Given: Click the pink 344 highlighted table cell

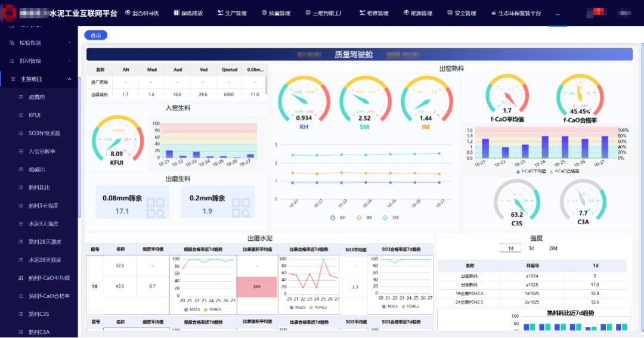Looking at the screenshot, I should click(x=256, y=287).
